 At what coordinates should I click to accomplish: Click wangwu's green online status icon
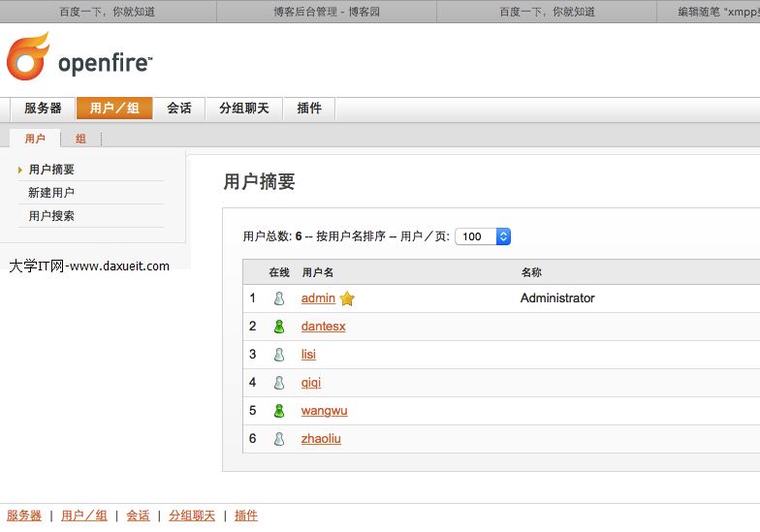coord(279,411)
